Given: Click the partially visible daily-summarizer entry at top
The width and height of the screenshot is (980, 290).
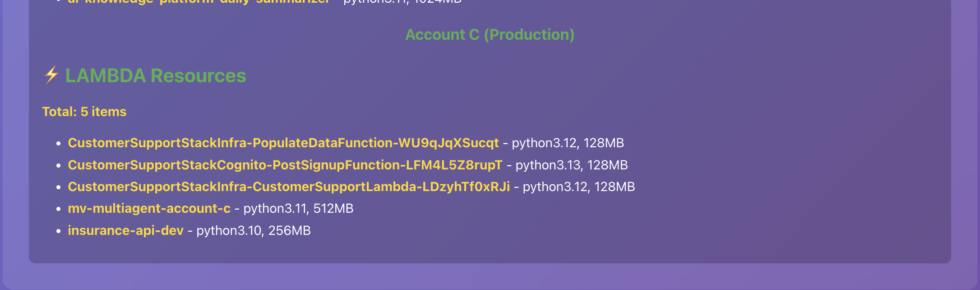Looking at the screenshot, I should 199,2.
